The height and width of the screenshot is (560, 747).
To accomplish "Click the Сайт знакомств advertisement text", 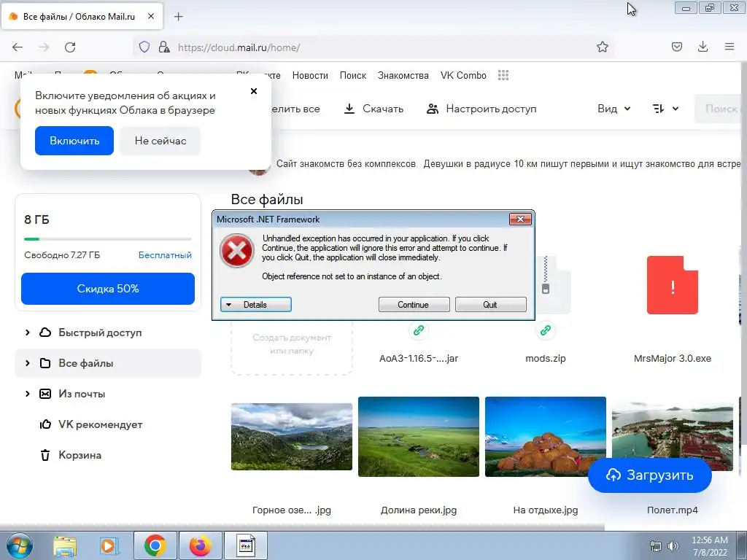I will [x=508, y=164].
